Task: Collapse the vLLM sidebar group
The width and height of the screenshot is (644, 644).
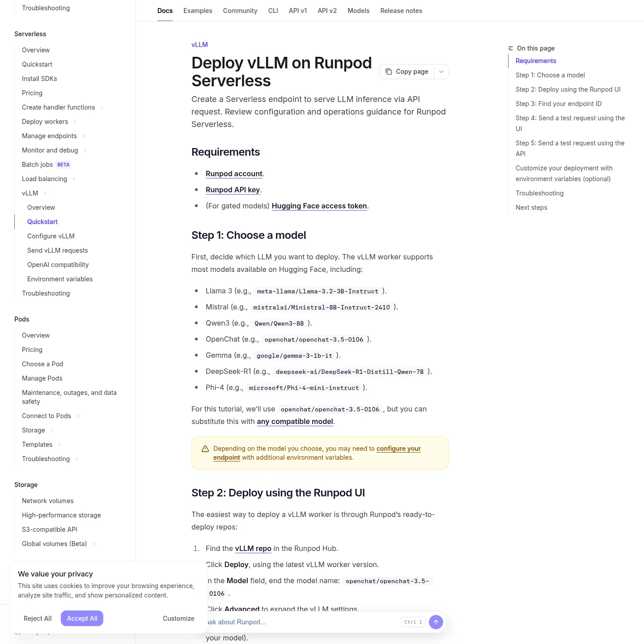Action: point(45,193)
